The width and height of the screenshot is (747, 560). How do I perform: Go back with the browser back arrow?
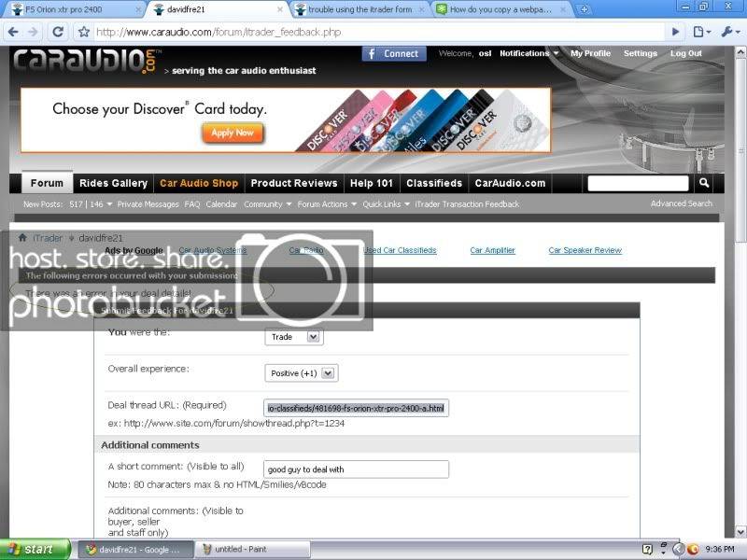[13, 32]
